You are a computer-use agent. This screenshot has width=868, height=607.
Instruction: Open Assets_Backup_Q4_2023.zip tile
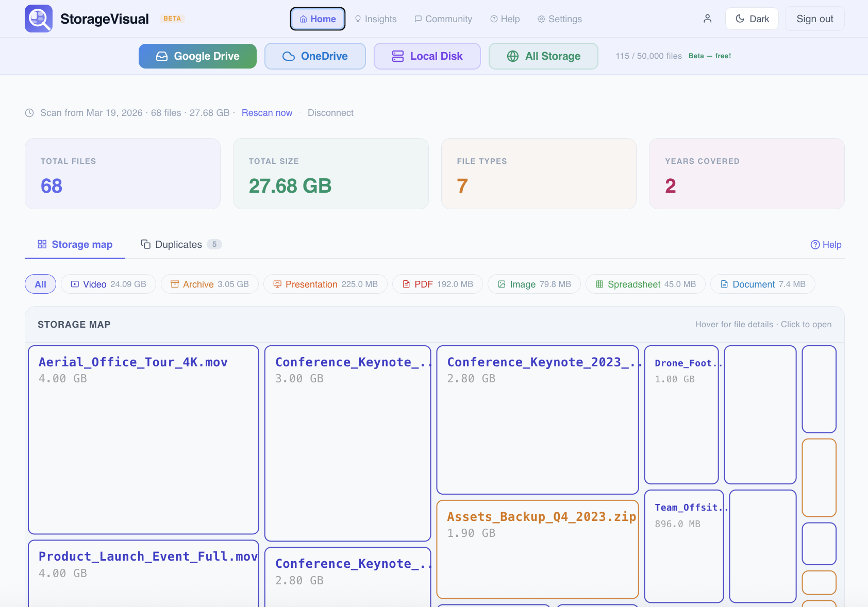tap(538, 549)
